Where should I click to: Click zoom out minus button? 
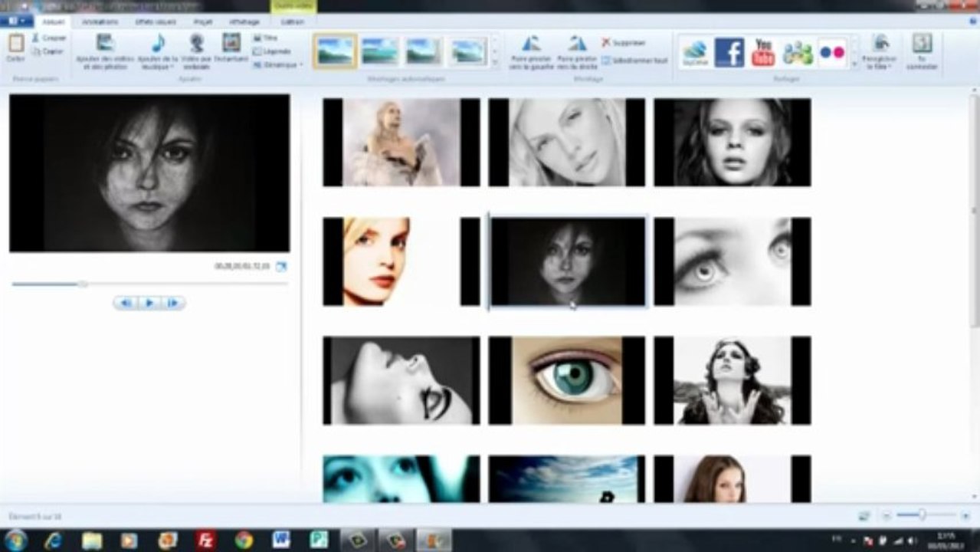pos(887,516)
